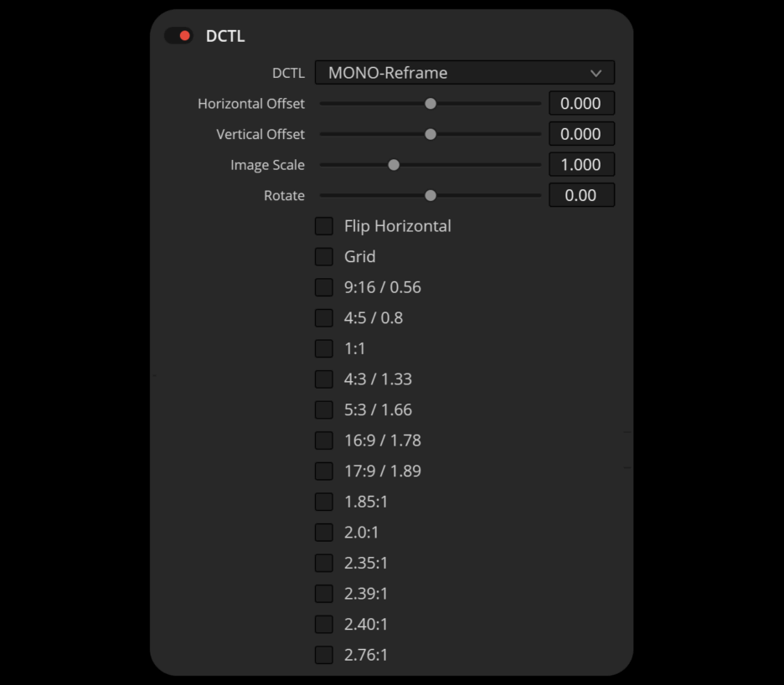Enable the Grid overlay checkbox
This screenshot has height=685, width=784.
coord(324,256)
